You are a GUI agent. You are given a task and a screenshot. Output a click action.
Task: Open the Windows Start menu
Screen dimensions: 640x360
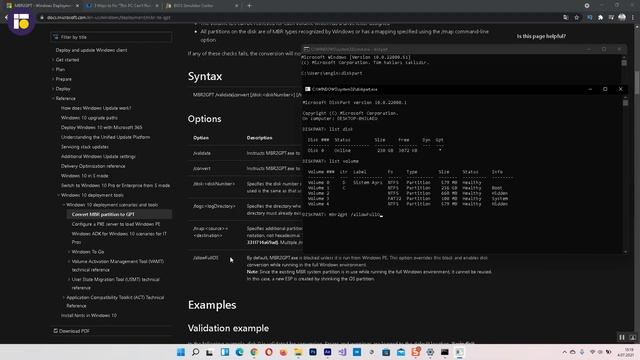click(181, 352)
